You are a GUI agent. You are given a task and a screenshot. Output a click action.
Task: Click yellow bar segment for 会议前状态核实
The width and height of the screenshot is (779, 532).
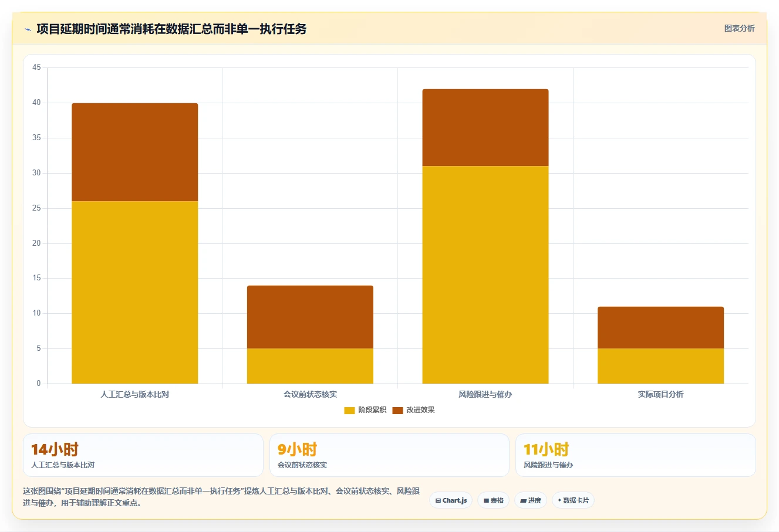click(x=310, y=367)
